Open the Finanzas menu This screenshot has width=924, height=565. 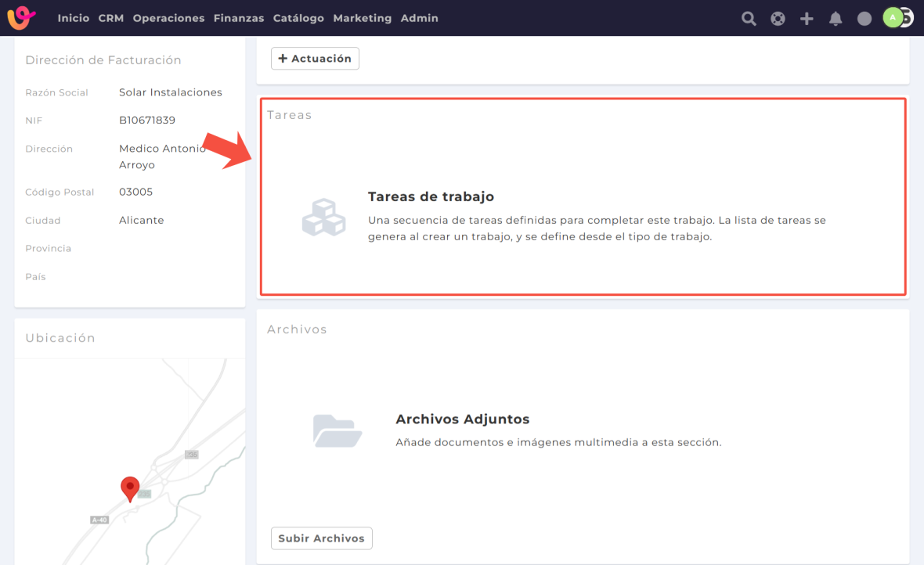point(239,18)
